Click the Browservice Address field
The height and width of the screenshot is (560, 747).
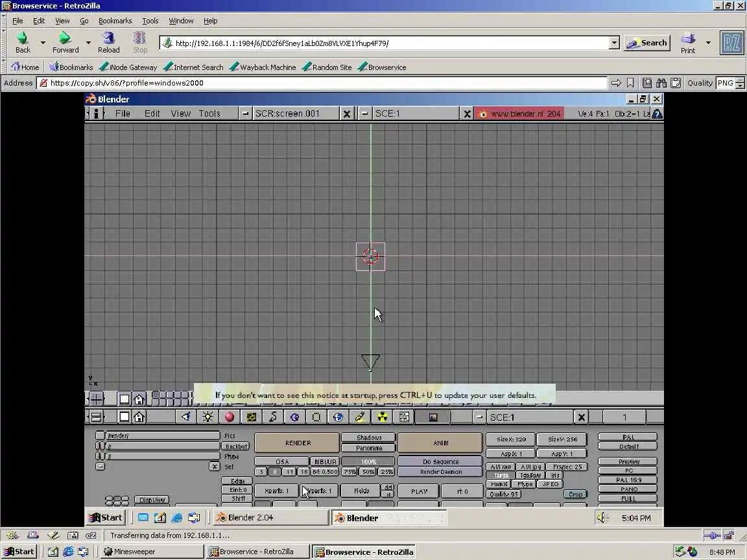[x=322, y=83]
